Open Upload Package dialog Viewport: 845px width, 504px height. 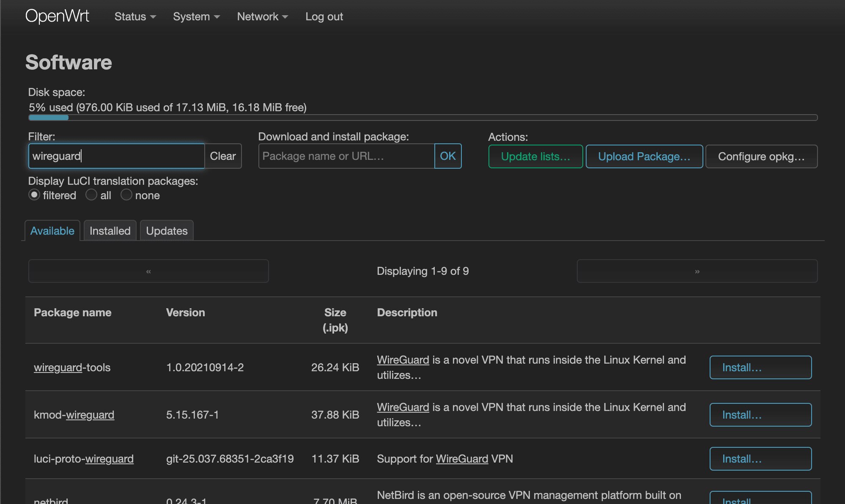coord(644,156)
